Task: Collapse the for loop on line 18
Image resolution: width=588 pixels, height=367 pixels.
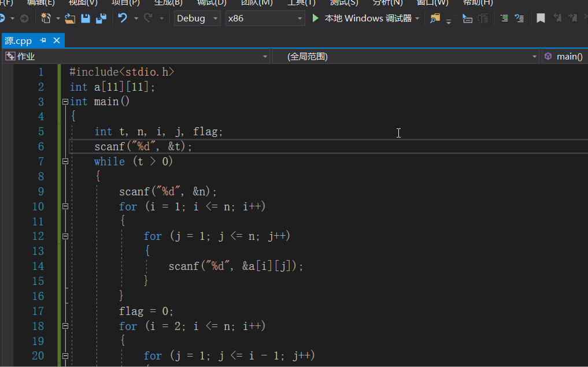Action: (65, 326)
